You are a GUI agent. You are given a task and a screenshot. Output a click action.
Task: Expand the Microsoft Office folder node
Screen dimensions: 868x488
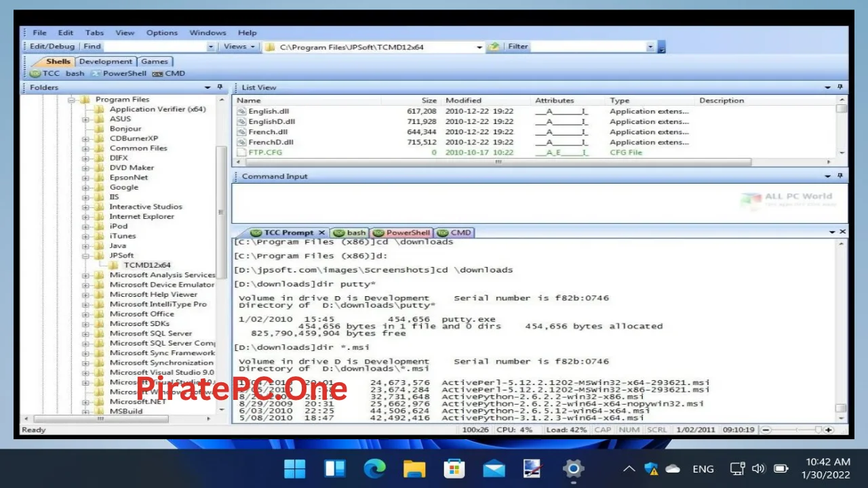pyautogui.click(x=85, y=314)
